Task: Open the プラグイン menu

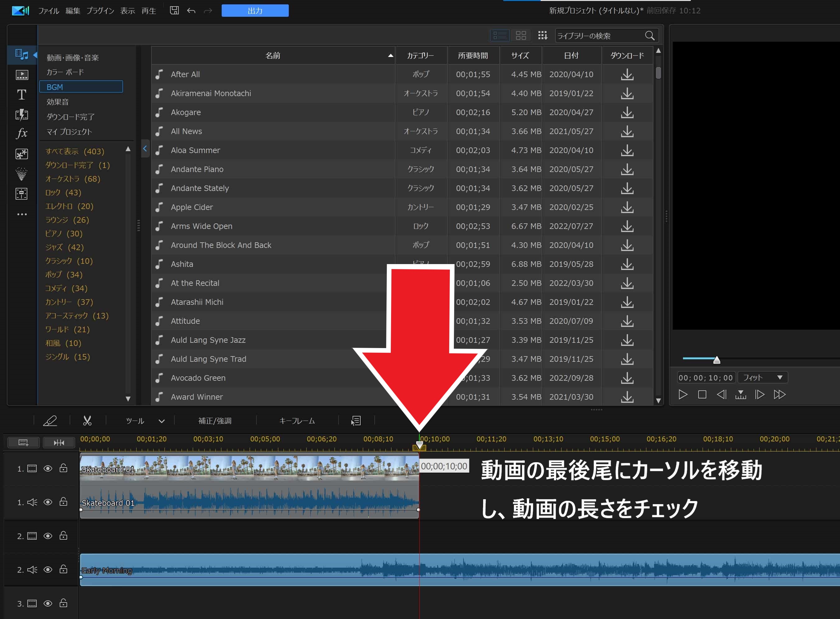Action: pos(100,11)
